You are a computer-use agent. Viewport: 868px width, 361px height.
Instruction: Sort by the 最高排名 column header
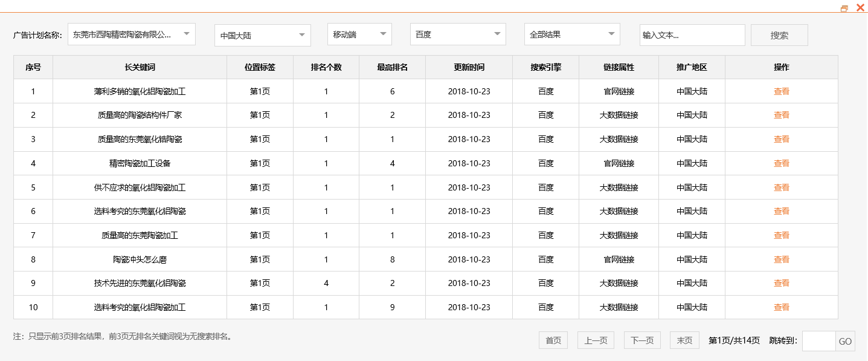click(392, 67)
